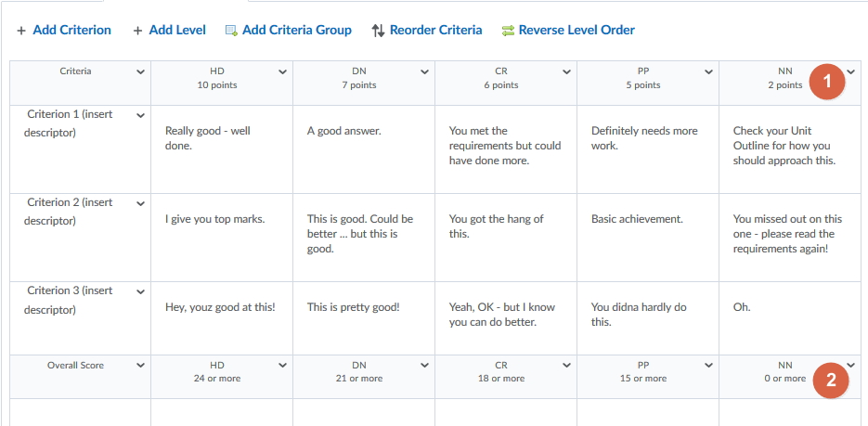Open the PP 5 points level dropdown

point(708,71)
